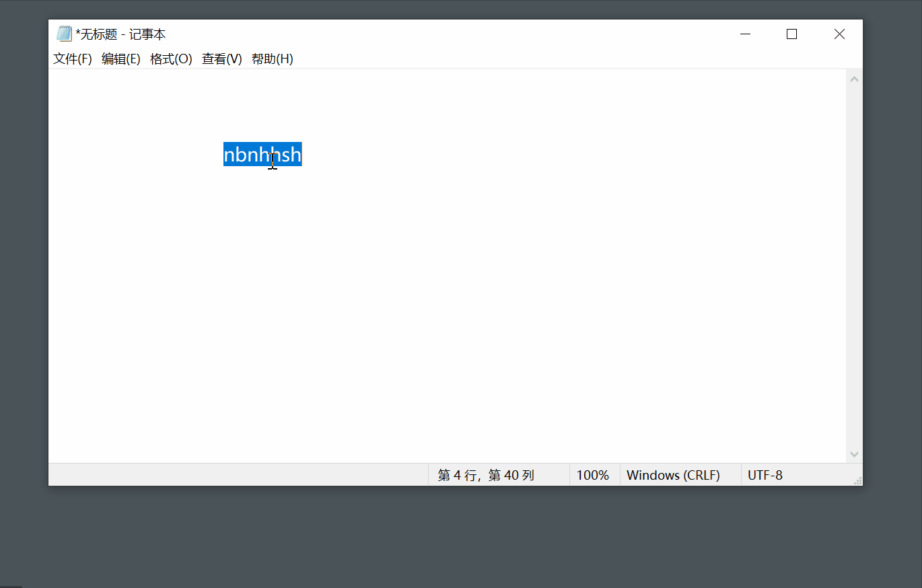Viewport: 922px width, 588px height.
Task: Click the 第 4 行, 第 40 列 position indicator
Action: 486,475
